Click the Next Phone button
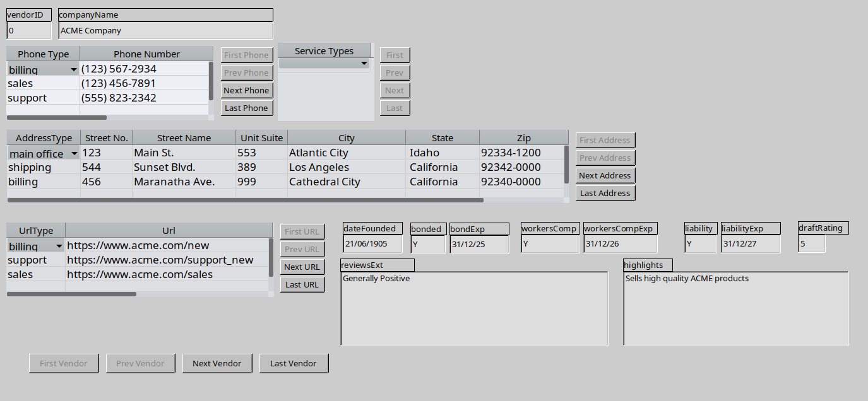This screenshot has height=401, width=868. point(247,90)
